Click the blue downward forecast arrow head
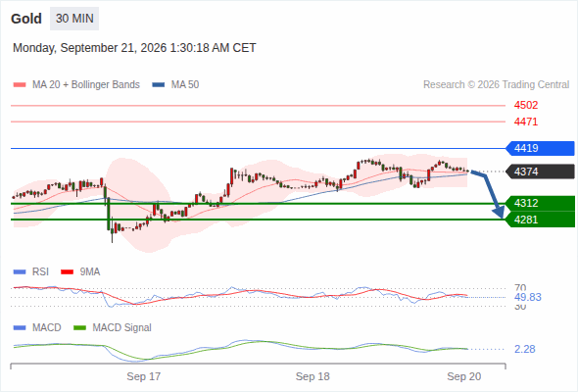578x392 pixels. click(x=499, y=212)
